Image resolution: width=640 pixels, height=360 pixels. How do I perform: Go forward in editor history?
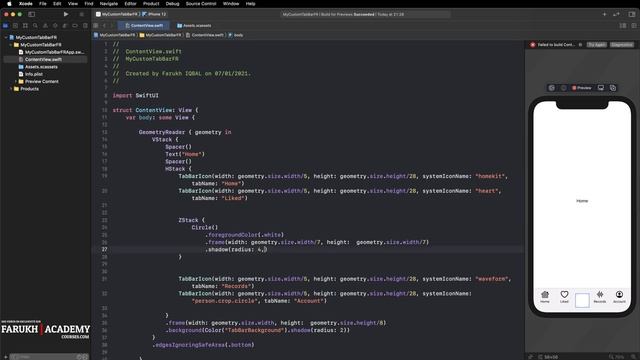point(112,25)
